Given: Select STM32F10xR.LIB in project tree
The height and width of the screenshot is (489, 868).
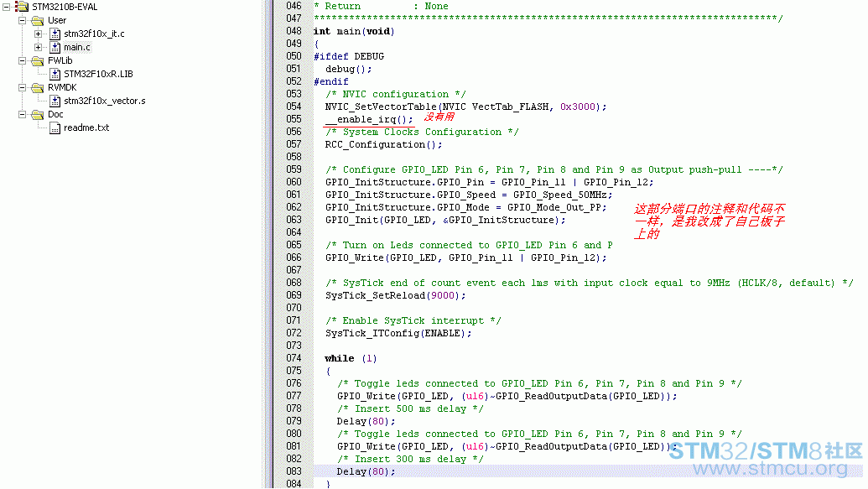Looking at the screenshot, I should (98, 74).
